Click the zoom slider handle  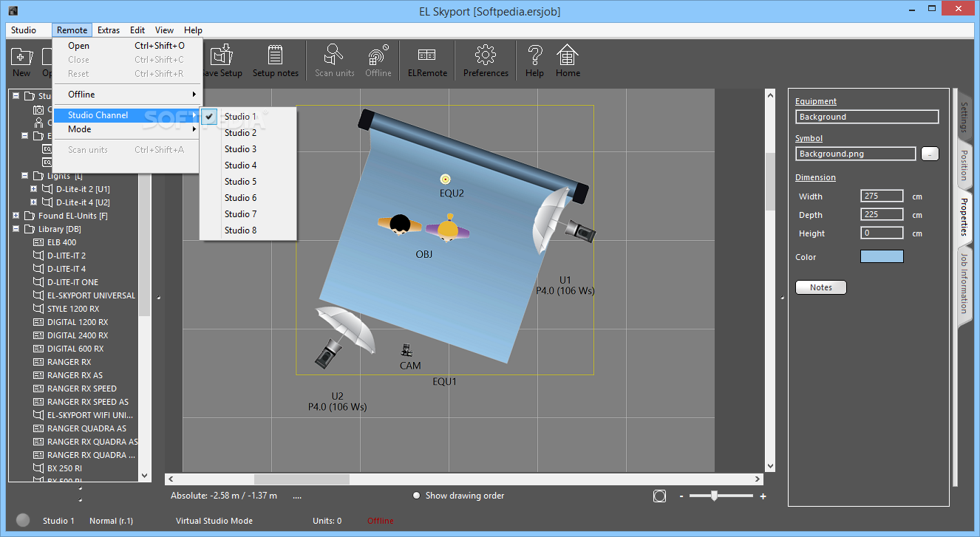coord(714,496)
